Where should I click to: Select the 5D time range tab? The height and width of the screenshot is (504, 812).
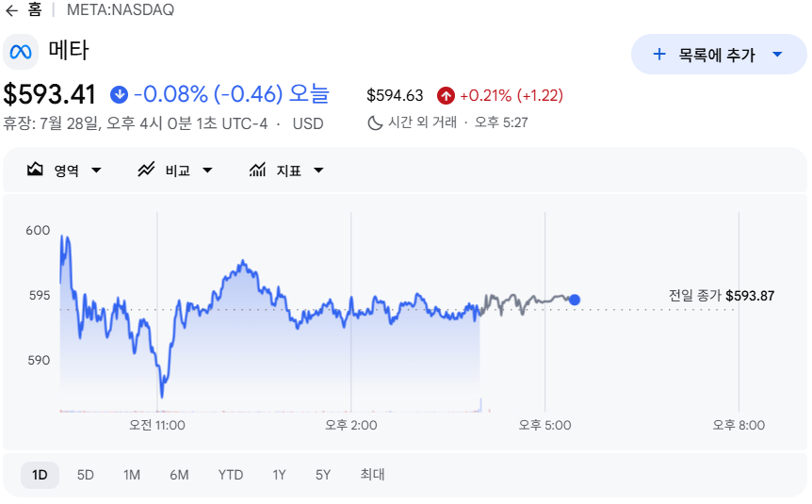pos(86,475)
